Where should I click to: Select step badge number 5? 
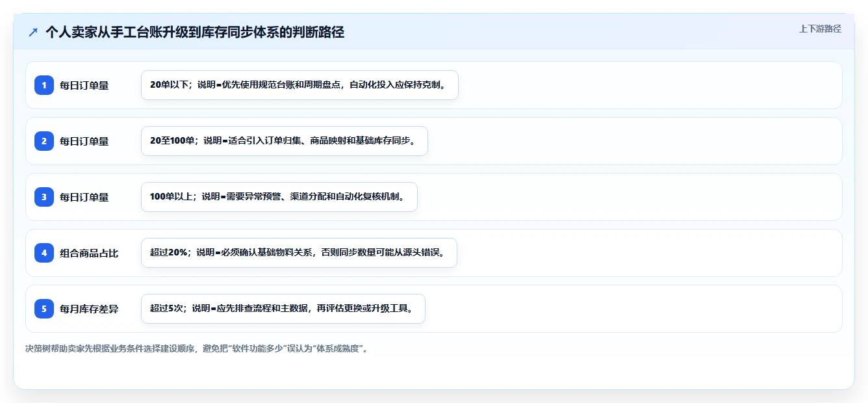(44, 309)
